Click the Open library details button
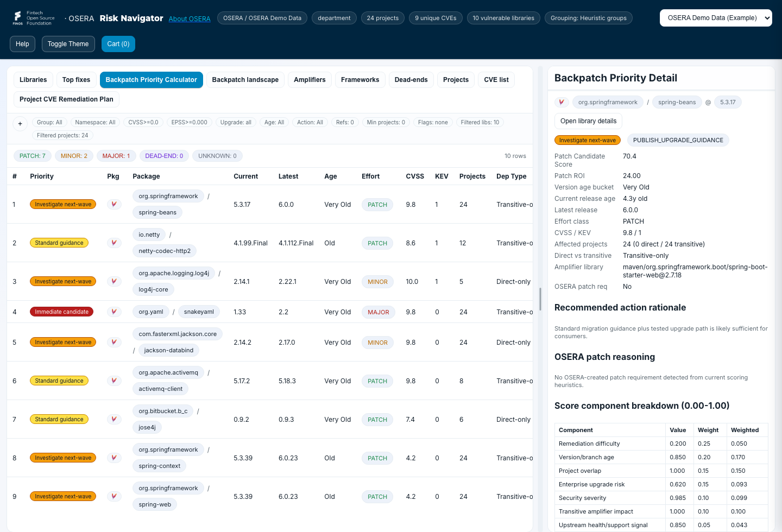The height and width of the screenshot is (532, 782). coord(589,121)
